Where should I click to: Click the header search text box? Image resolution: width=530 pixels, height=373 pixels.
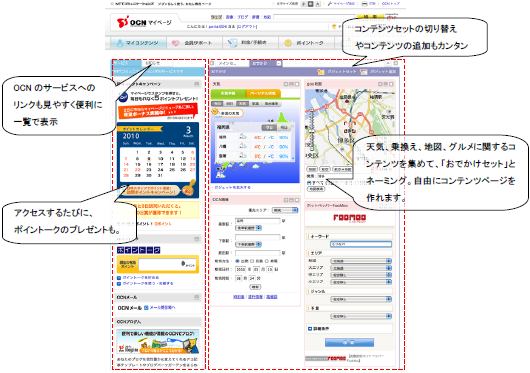coord(314,17)
